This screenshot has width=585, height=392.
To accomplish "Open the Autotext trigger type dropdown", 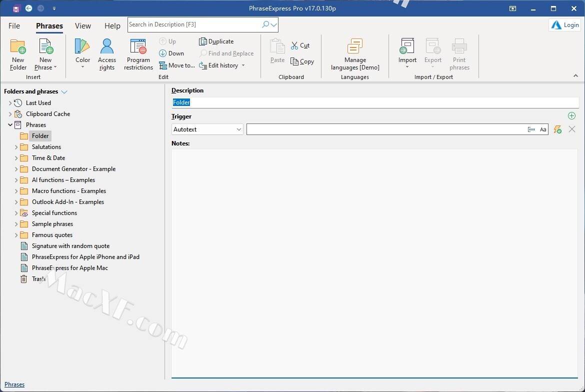I will [x=207, y=129].
